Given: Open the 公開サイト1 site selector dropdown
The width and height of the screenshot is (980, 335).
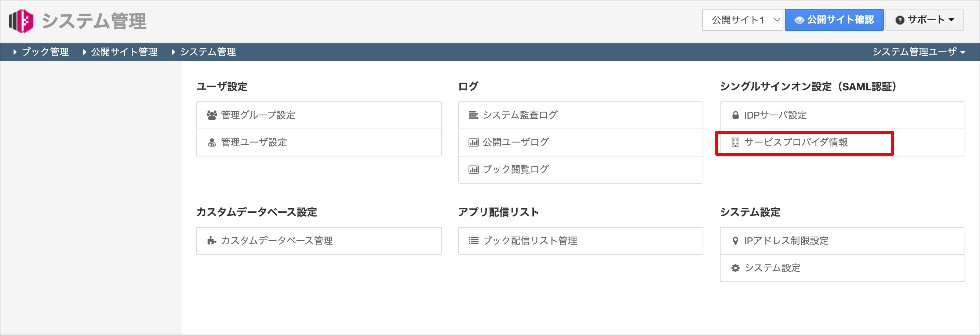Looking at the screenshot, I should pyautogui.click(x=742, y=20).
